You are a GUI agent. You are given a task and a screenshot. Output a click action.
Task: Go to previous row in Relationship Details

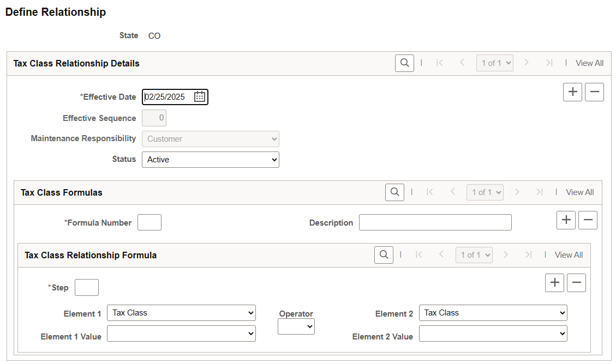462,63
